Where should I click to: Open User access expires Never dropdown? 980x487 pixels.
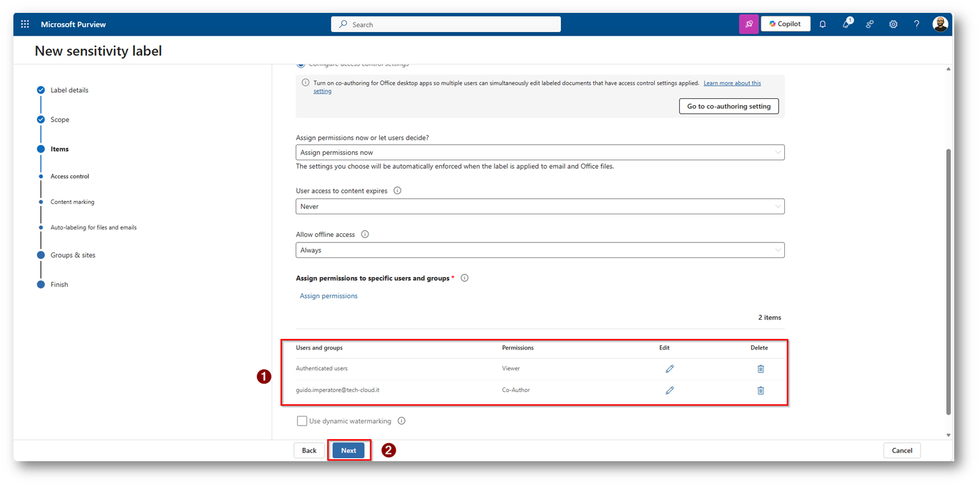[539, 206]
